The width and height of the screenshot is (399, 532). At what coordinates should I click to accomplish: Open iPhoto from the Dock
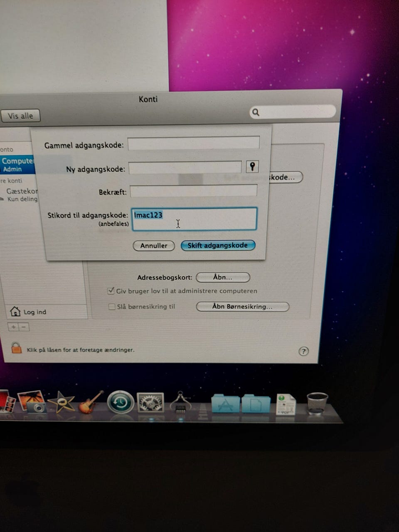point(32,401)
